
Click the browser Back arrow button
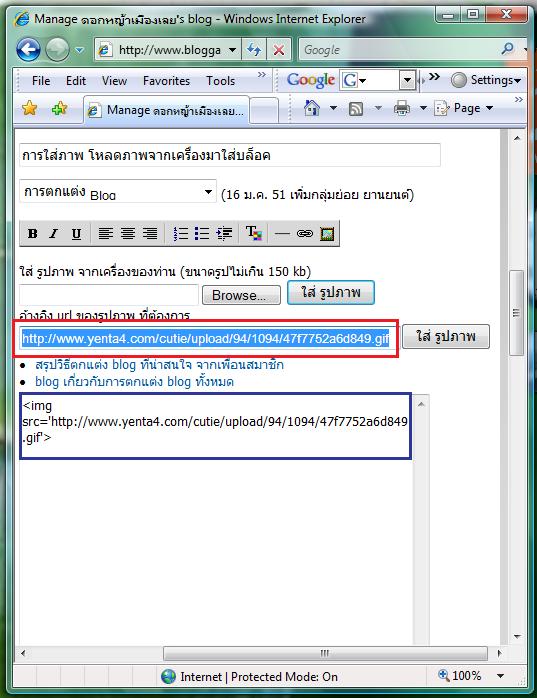(x=28, y=49)
